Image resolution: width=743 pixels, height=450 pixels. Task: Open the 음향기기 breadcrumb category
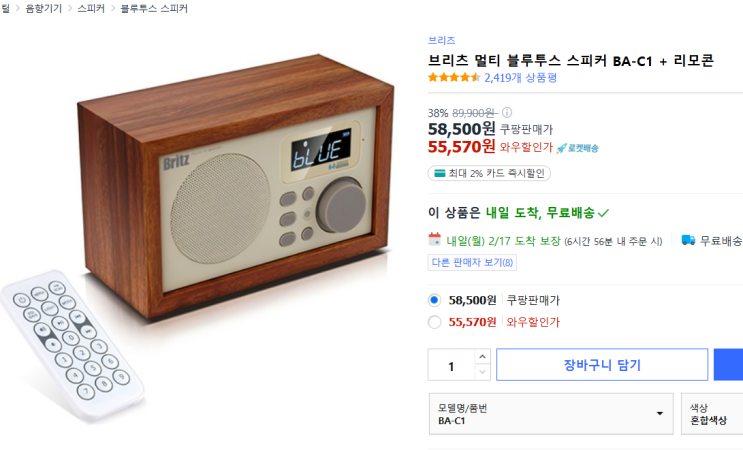[44, 9]
